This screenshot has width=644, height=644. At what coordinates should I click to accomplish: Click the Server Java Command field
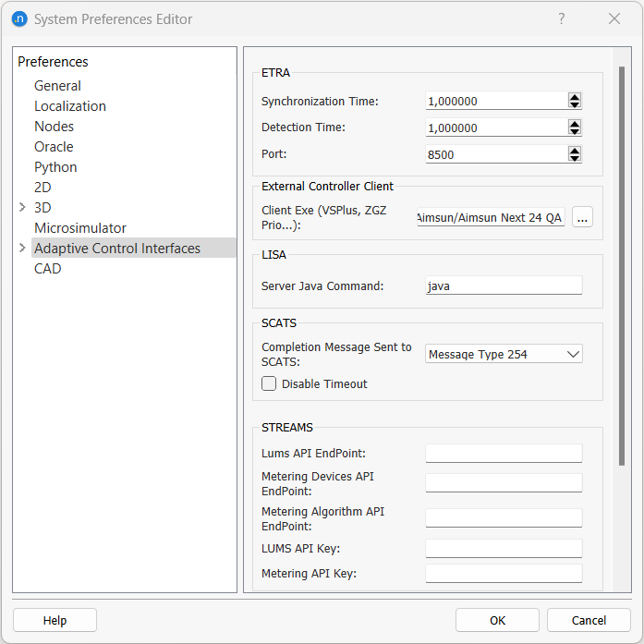504,286
